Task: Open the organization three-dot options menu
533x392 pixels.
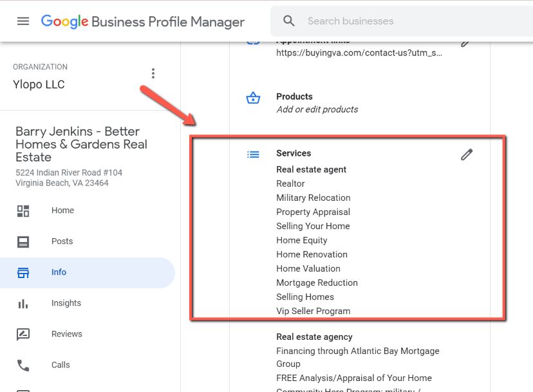Action: click(x=153, y=73)
